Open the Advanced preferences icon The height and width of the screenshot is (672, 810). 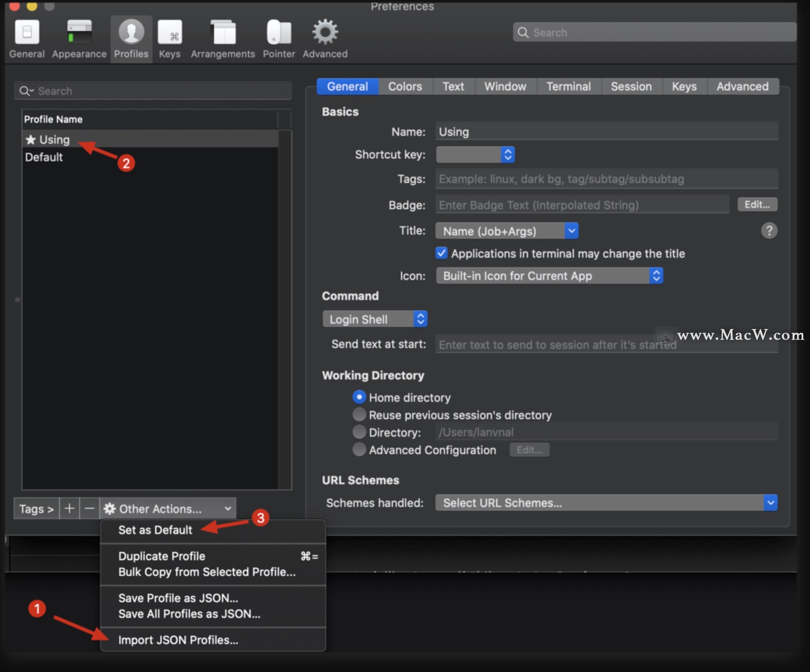[x=324, y=38]
